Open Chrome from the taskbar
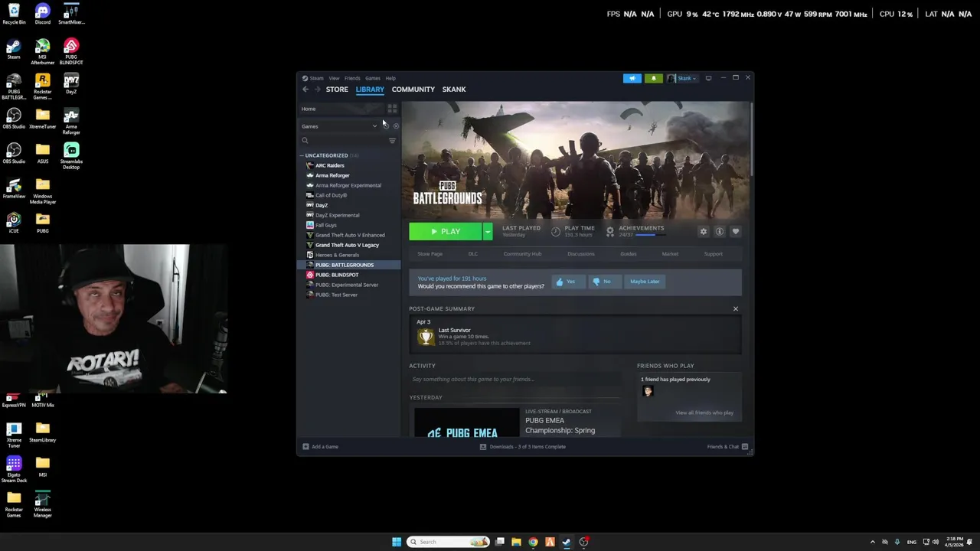The height and width of the screenshot is (551, 980). tap(533, 542)
